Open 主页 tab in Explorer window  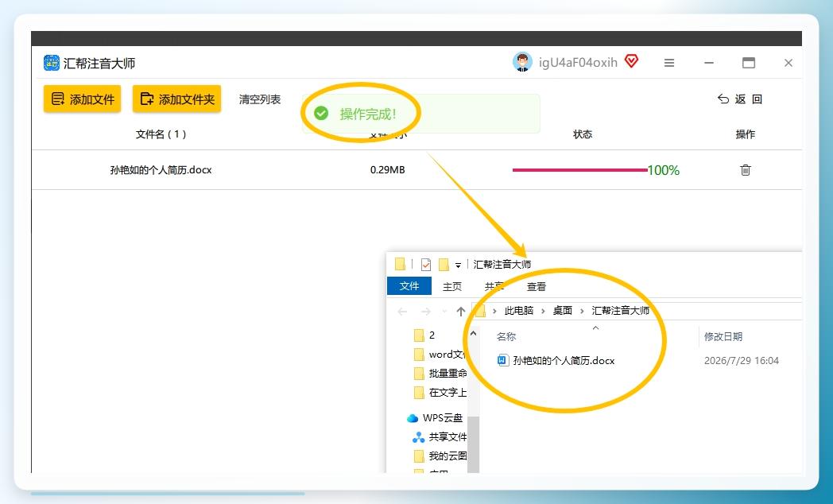pyautogui.click(x=452, y=286)
